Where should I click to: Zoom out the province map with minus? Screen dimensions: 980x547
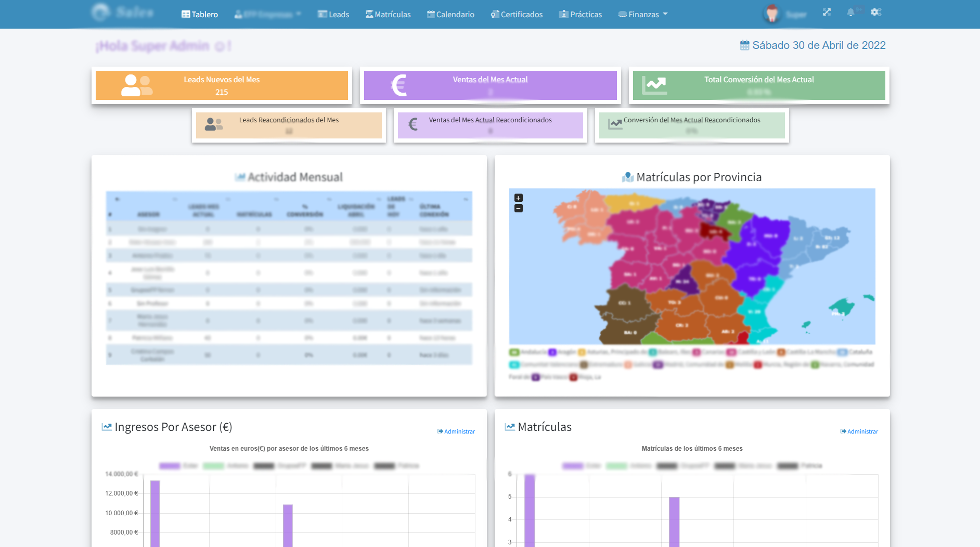519,208
